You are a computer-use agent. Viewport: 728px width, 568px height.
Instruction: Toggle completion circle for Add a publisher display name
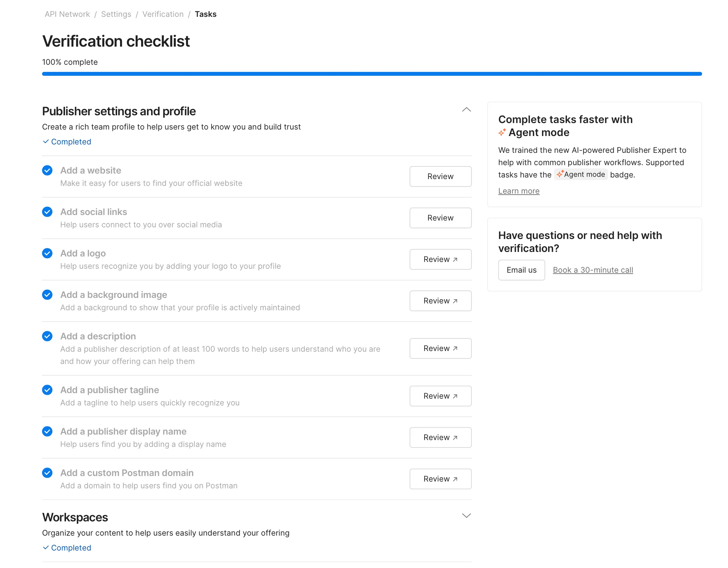click(x=47, y=431)
